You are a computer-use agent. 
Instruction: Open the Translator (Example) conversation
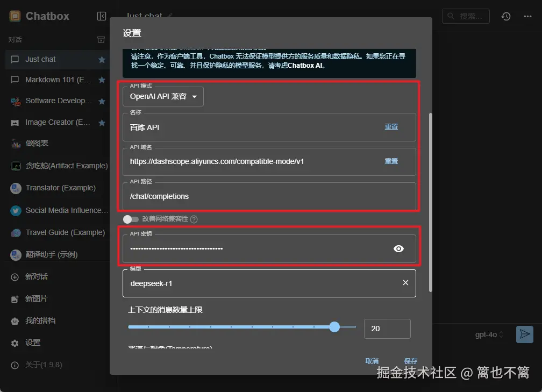tap(58, 188)
